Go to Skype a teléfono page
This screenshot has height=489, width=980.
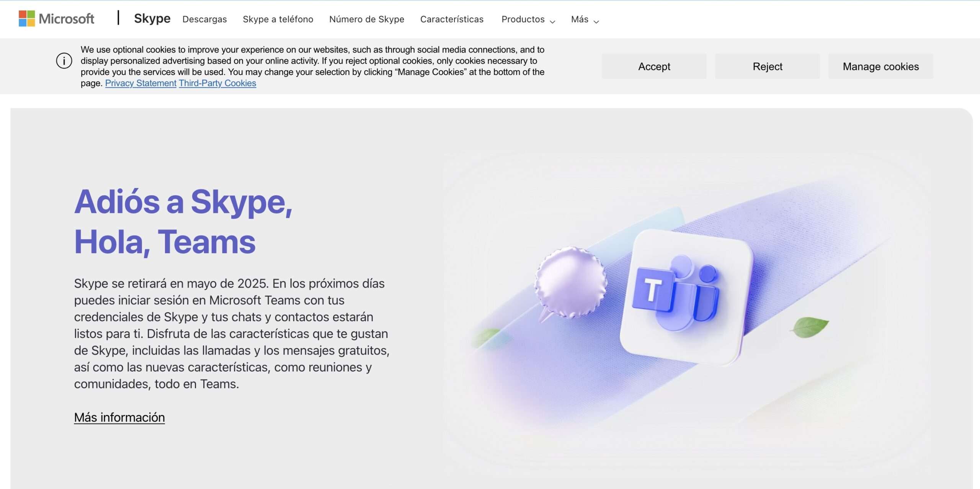(278, 19)
